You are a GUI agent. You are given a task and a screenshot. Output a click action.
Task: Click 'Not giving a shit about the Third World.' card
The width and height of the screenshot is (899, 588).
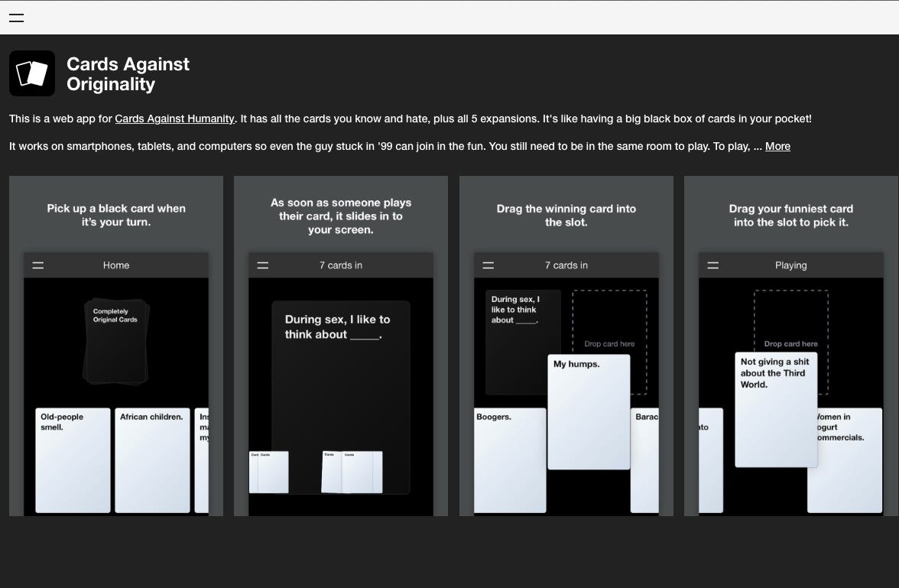pyautogui.click(x=776, y=410)
